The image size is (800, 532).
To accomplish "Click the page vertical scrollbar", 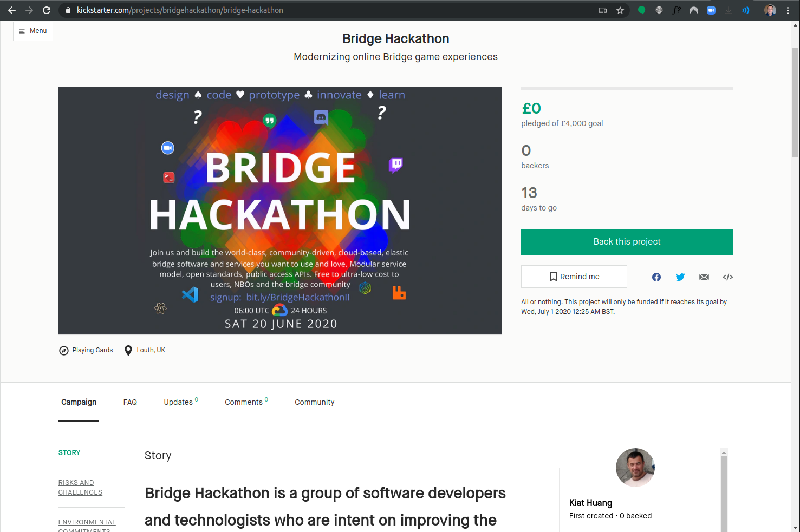I will coord(795,101).
